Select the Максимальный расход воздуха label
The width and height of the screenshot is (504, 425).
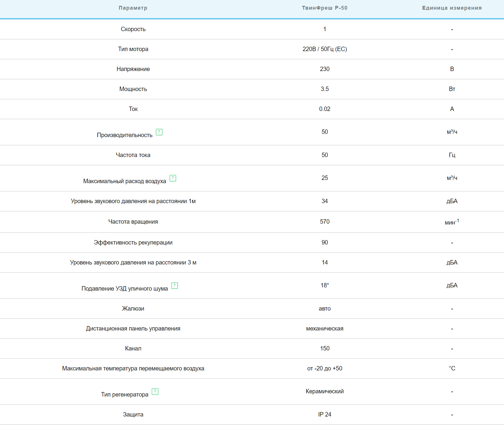(125, 181)
